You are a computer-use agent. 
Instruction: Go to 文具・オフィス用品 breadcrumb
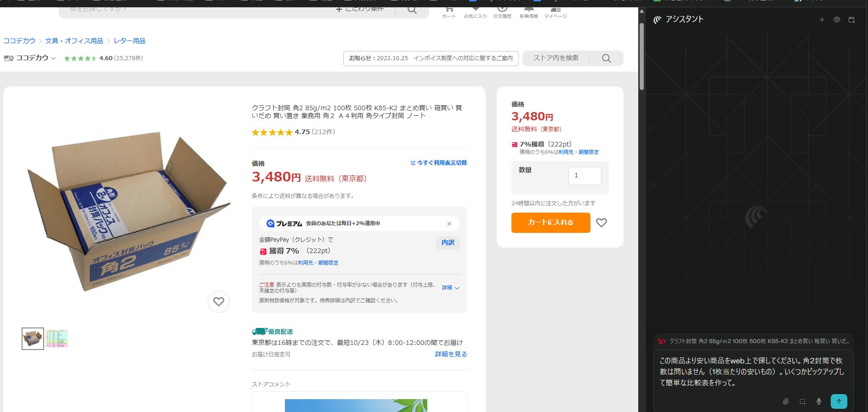pyautogui.click(x=74, y=41)
